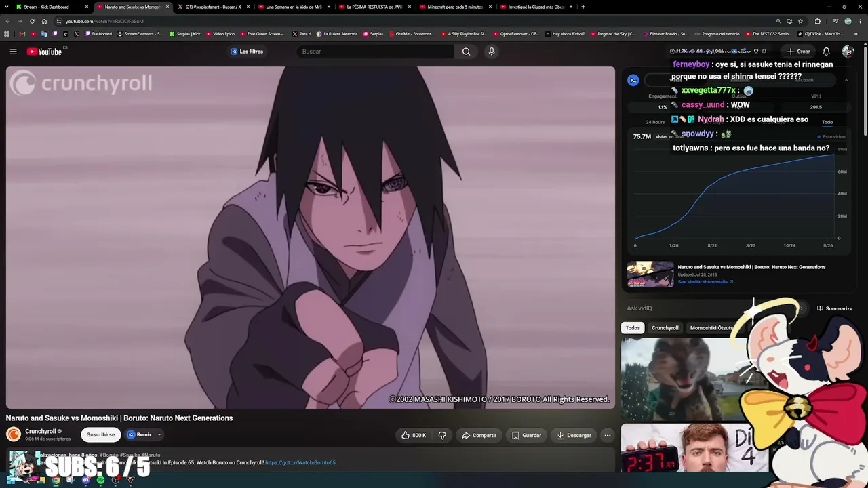Open the bookmarks apps grid icon
This screenshot has width=868, height=488.
7,34
